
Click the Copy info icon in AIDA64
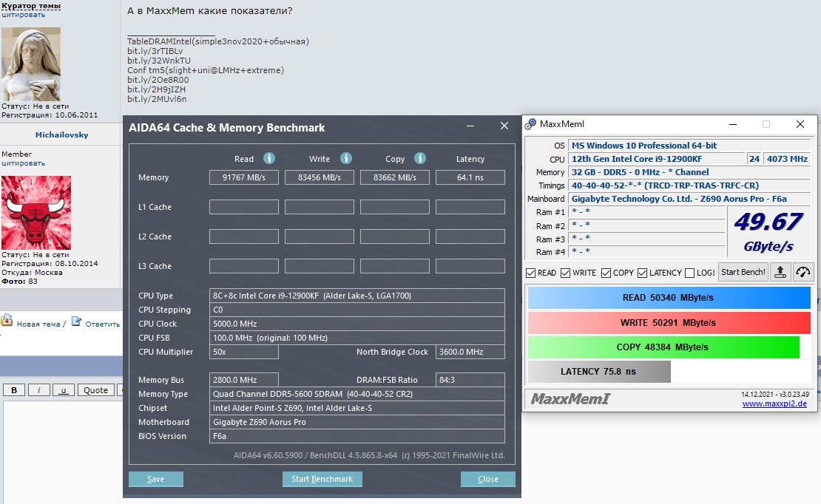pyautogui.click(x=420, y=158)
